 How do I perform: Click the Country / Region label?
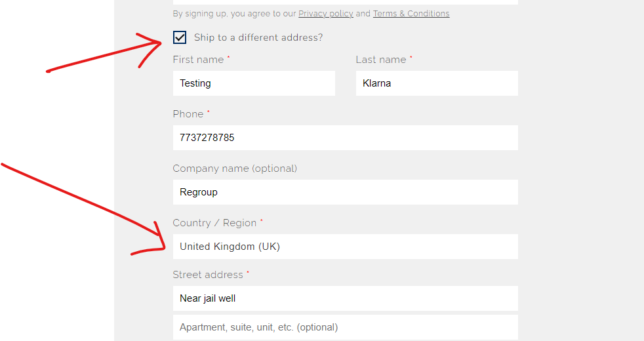[214, 223]
